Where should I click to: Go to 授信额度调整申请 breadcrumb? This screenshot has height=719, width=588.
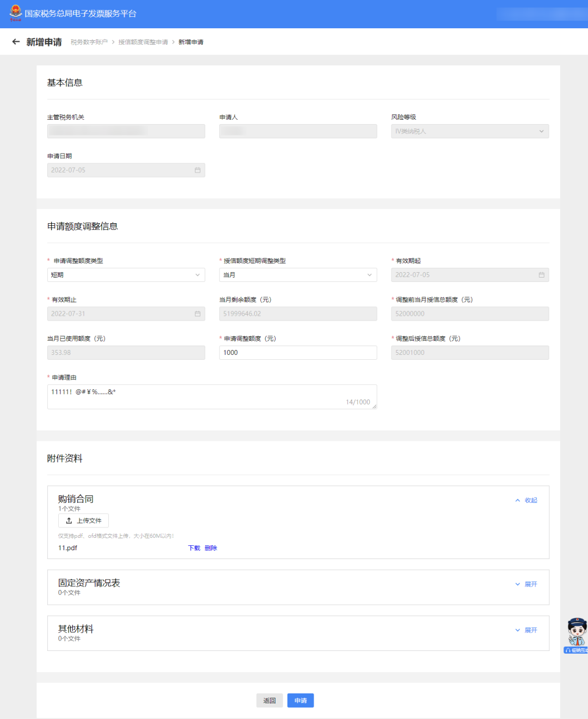point(143,42)
